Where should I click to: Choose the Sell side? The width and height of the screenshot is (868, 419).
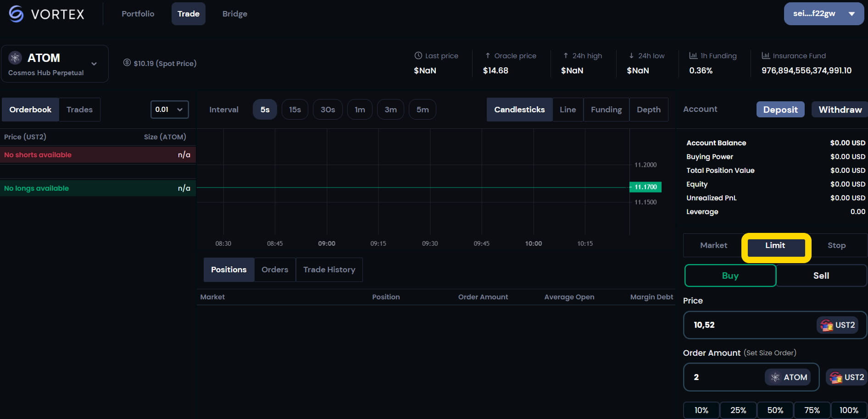coord(821,276)
